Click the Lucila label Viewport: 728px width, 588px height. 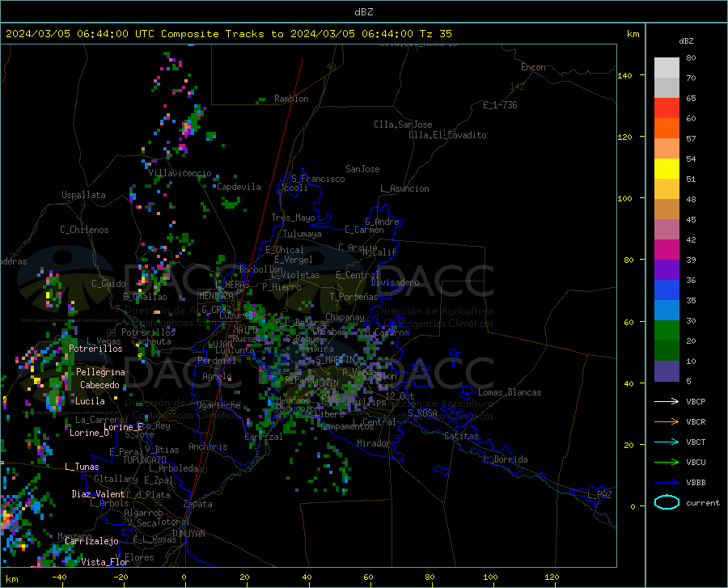pyautogui.click(x=90, y=401)
